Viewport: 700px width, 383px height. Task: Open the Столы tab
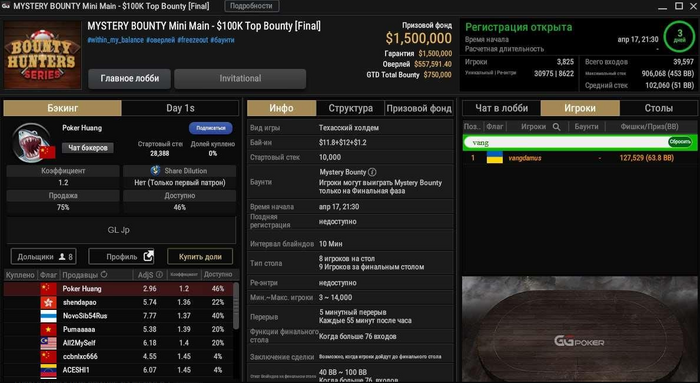coord(658,108)
